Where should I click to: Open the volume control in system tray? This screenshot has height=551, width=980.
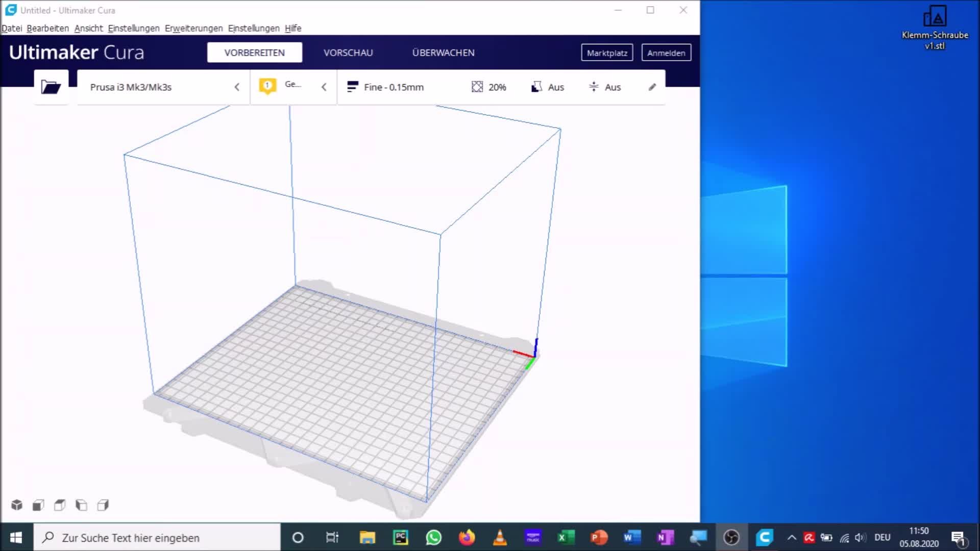tap(861, 538)
